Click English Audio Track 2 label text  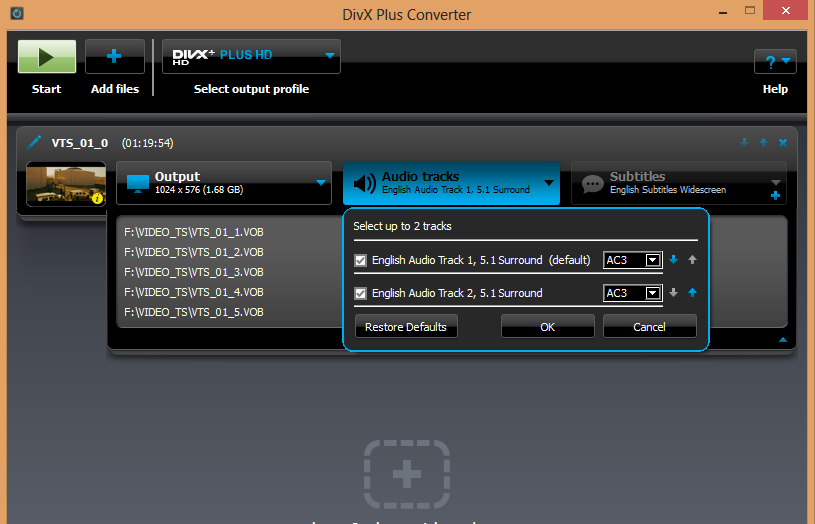click(457, 293)
